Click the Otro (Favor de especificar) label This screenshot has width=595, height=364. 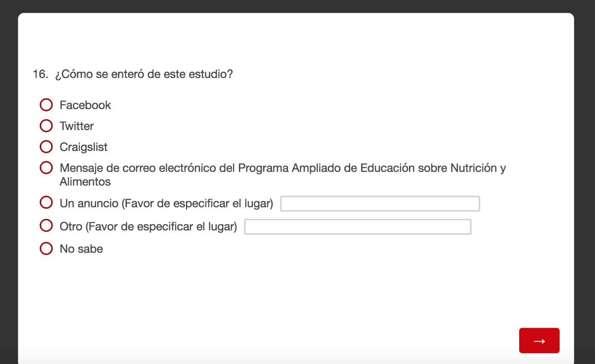[148, 226]
